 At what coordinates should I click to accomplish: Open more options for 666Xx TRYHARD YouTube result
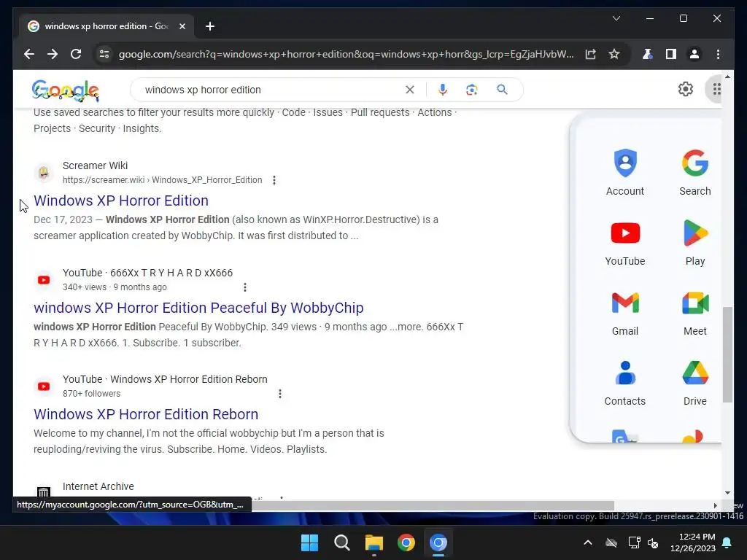245,287
